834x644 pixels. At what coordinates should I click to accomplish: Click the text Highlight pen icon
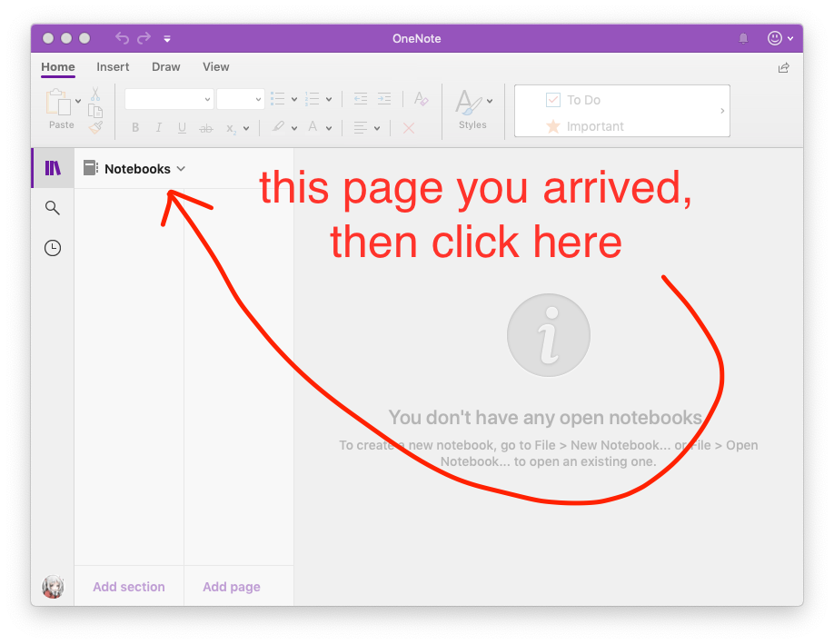click(278, 126)
